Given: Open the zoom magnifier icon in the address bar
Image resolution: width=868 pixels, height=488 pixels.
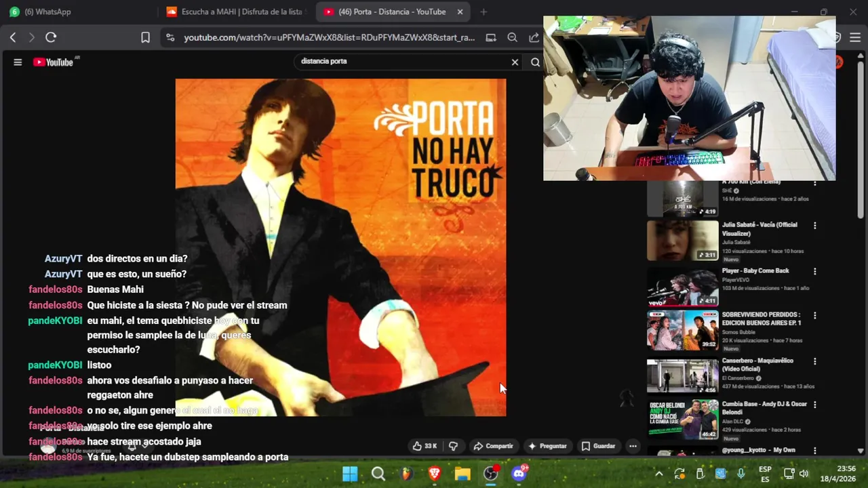Looking at the screenshot, I should [x=513, y=37].
